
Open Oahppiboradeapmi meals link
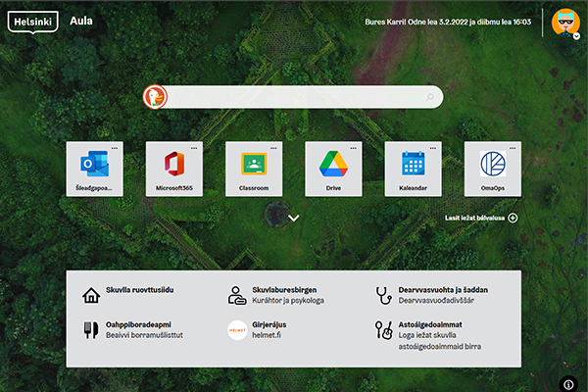[x=138, y=324]
